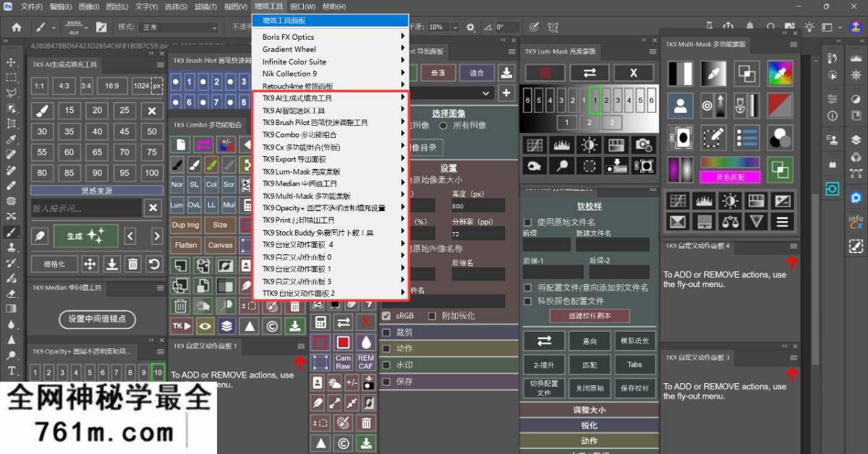This screenshot has height=454, width=868.
Task: Click the sparkle 生成 generate button
Action: tap(87, 236)
